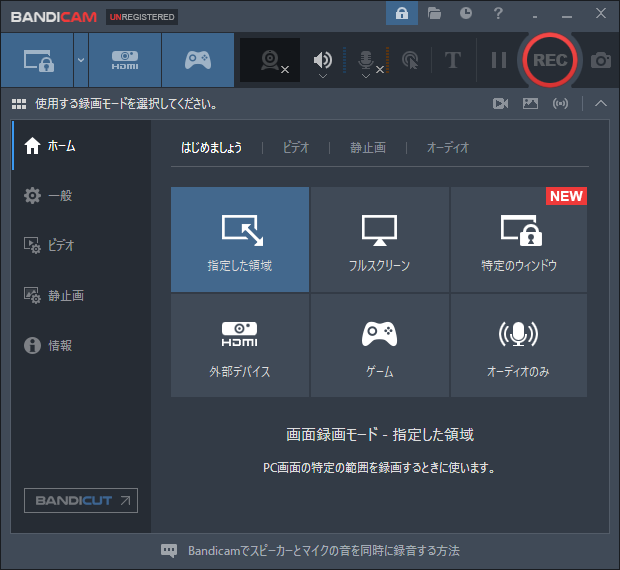Open help question mark icon
Viewport: 620px width, 570px height.
tap(498, 13)
